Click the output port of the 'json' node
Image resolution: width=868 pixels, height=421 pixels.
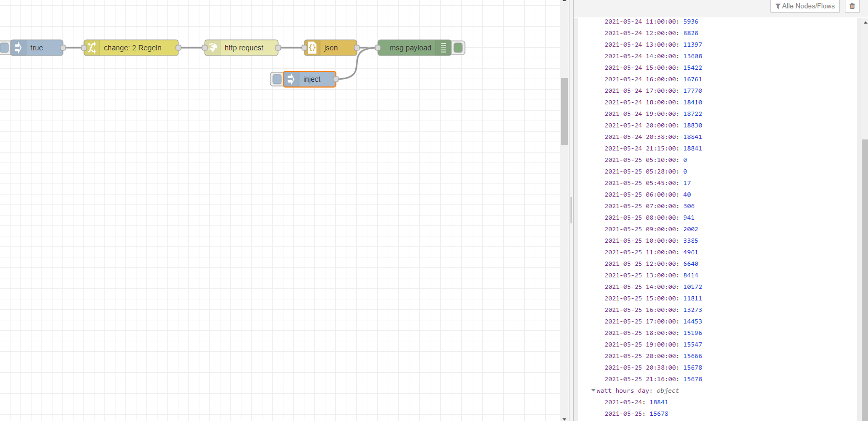click(357, 48)
